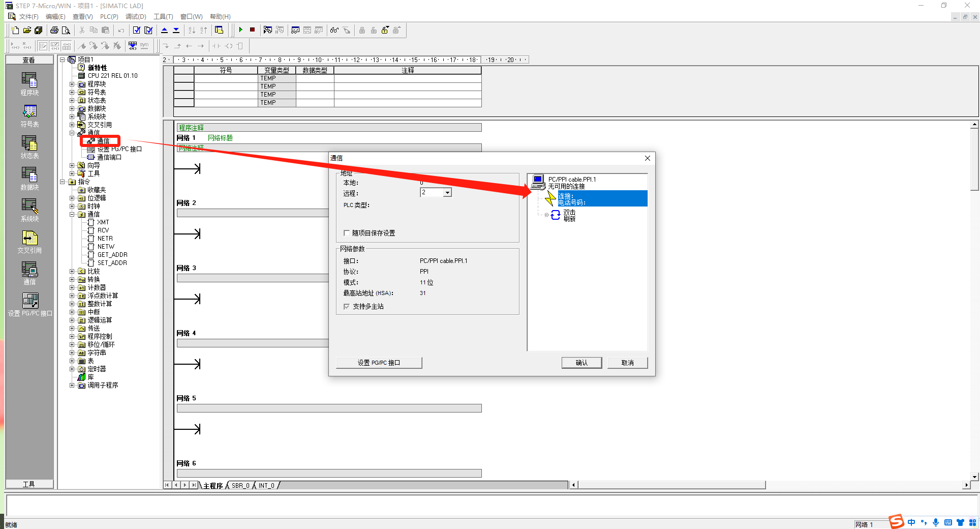980x529 pixels.
Task: Open Cross Reference in the view bar
Action: [x=29, y=242]
